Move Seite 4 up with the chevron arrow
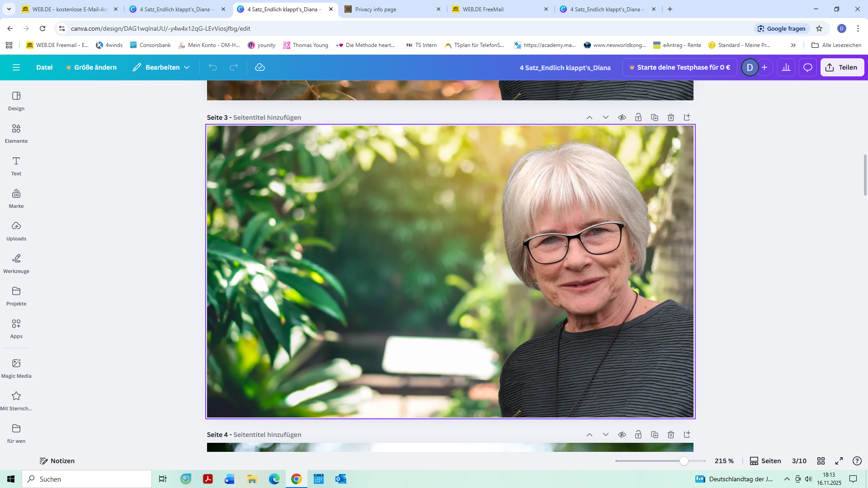This screenshot has width=868, height=488. click(590, 435)
